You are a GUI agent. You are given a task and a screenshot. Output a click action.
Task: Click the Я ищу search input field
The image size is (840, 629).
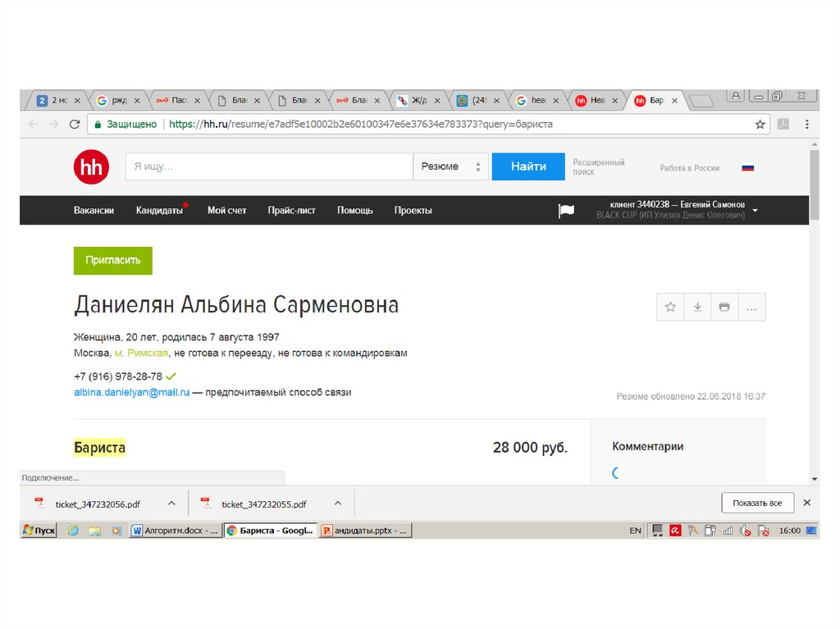pos(269,166)
